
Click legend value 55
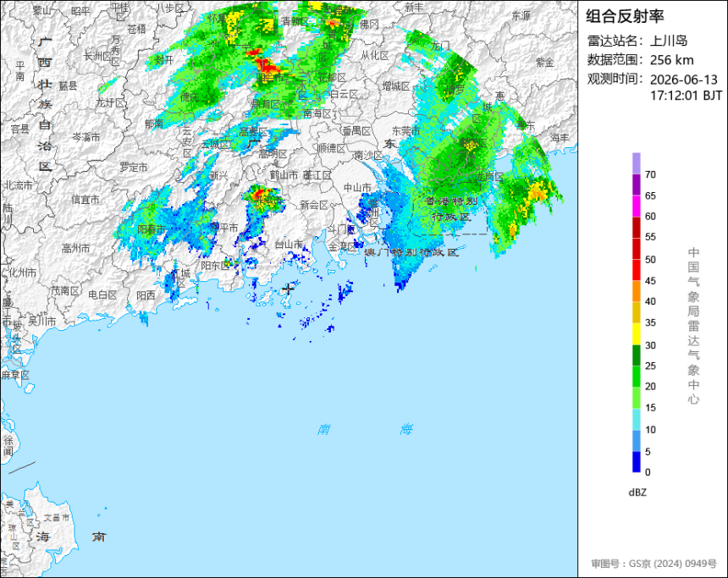pyautogui.click(x=650, y=237)
